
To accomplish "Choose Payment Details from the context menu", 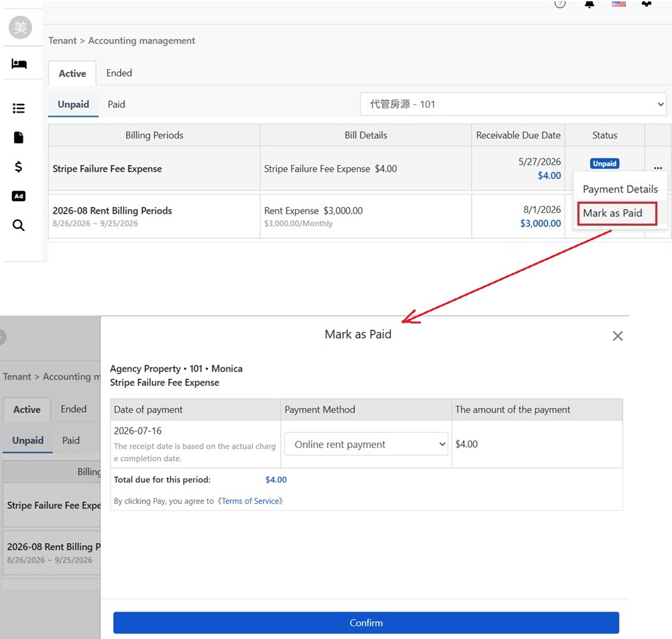I will pyautogui.click(x=620, y=189).
